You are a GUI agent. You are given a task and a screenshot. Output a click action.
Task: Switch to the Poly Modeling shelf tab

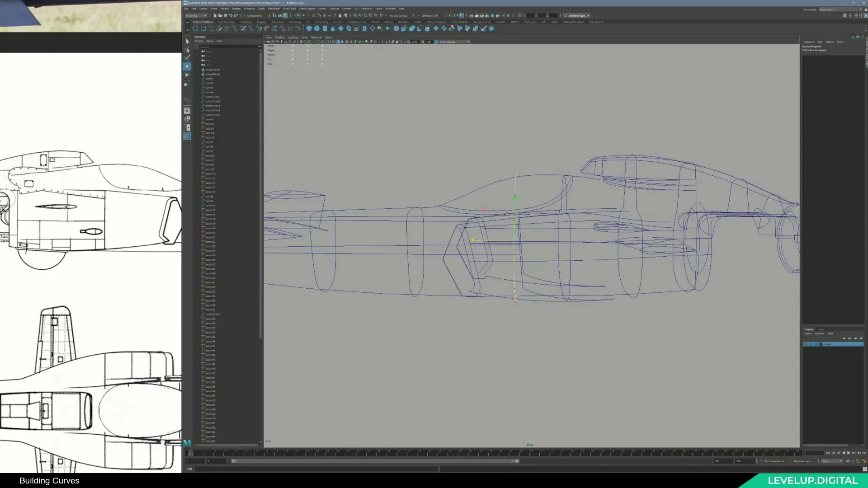(226, 22)
